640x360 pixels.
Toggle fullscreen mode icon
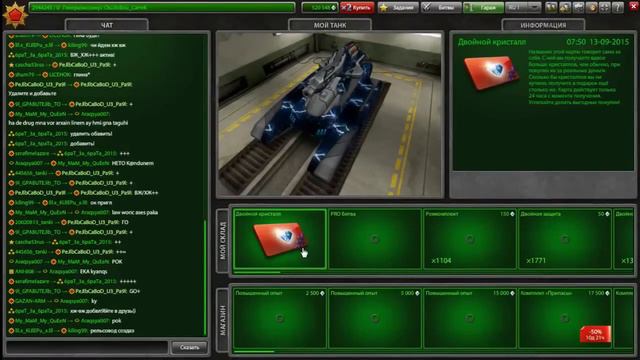[x=605, y=7]
